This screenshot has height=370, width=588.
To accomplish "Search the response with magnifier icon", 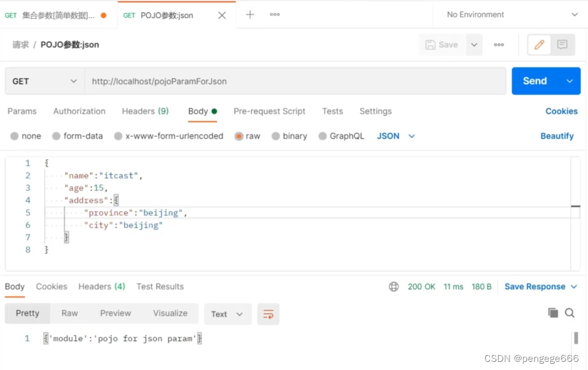I will tap(570, 313).
